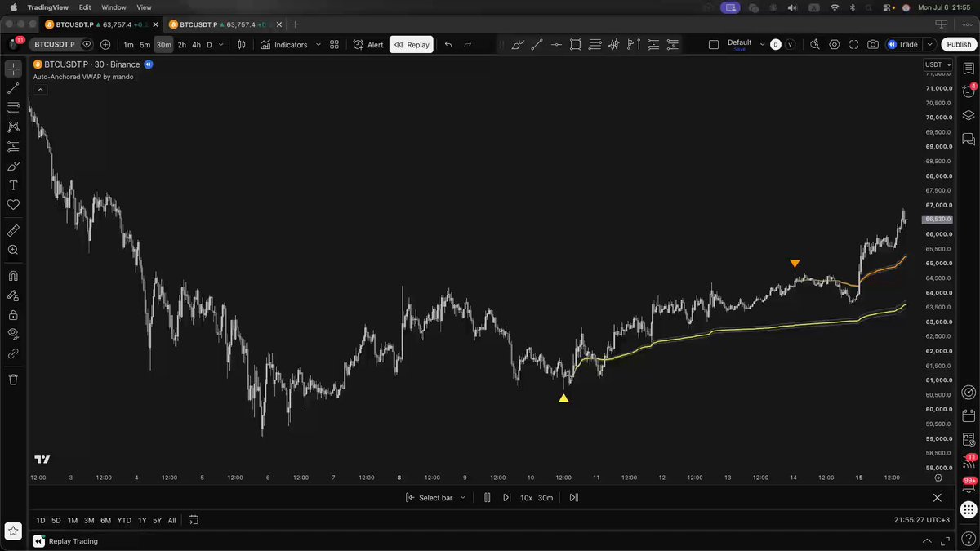This screenshot has height=551, width=980.
Task: Collapse the indicator legend chevron
Action: [40, 90]
